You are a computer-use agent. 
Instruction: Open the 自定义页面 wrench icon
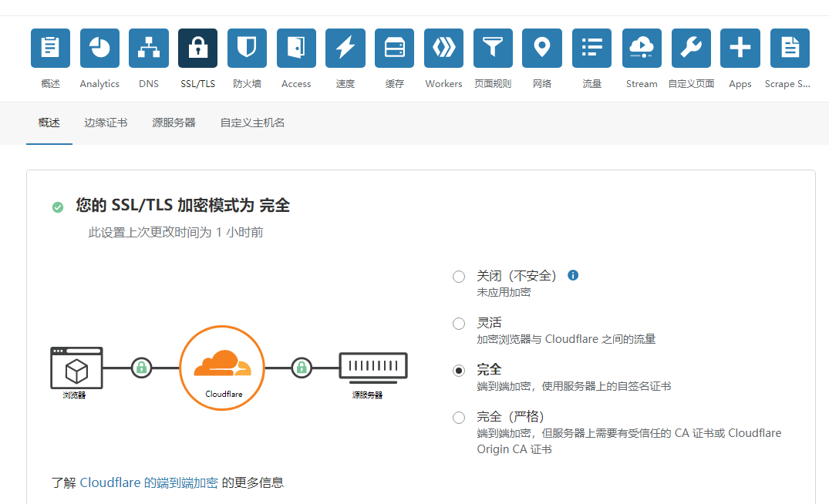click(x=691, y=48)
